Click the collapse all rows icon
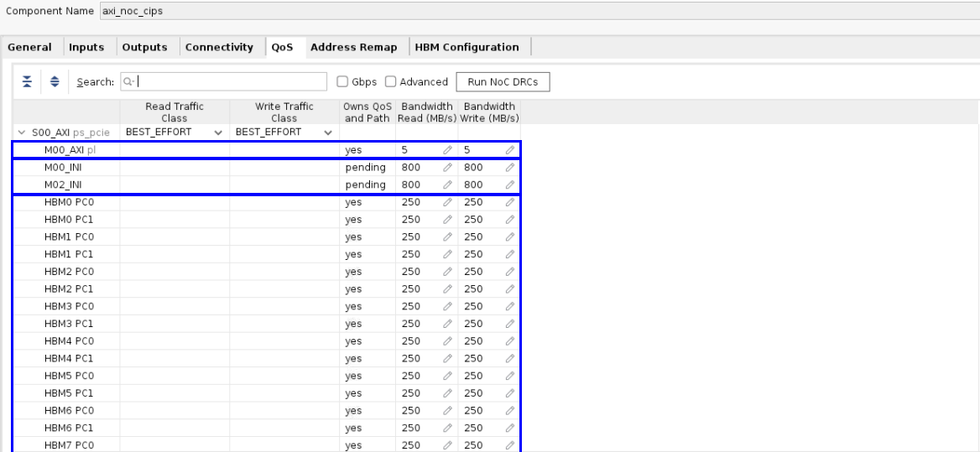 pyautogui.click(x=26, y=81)
